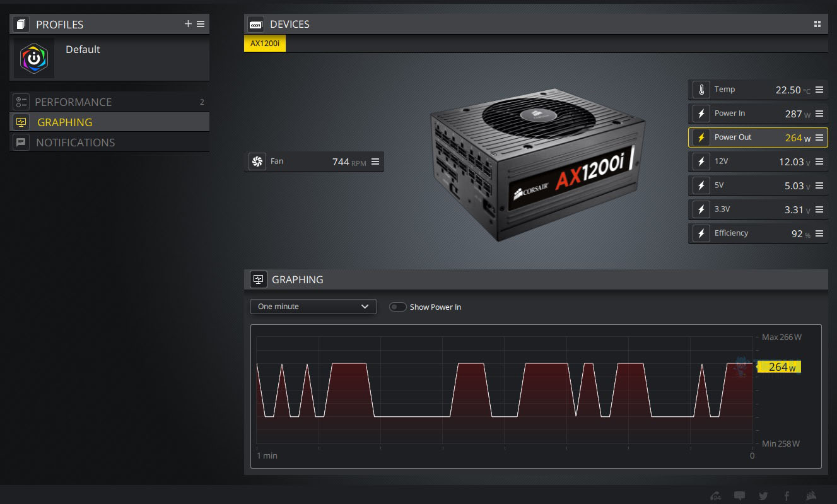
Task: Toggle the devices grid view icon
Action: (x=817, y=24)
